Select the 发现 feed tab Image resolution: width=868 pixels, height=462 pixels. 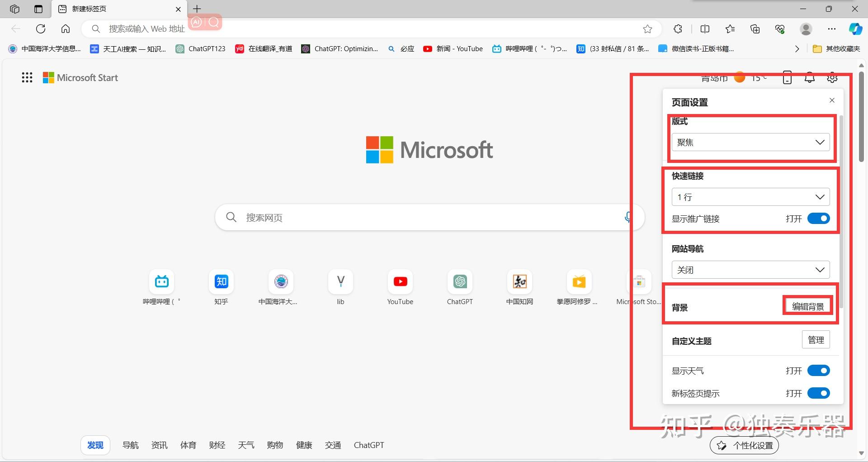pos(95,445)
